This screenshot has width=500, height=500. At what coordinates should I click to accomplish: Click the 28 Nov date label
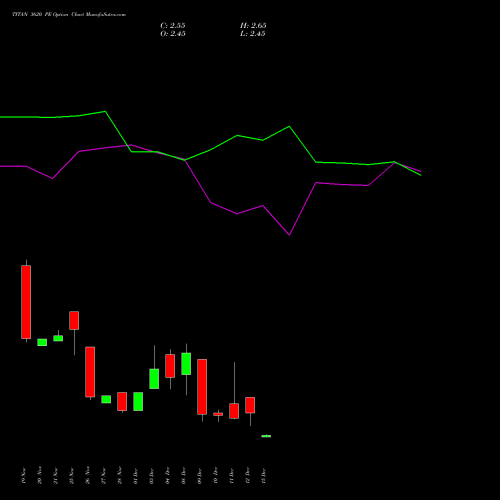point(120,475)
